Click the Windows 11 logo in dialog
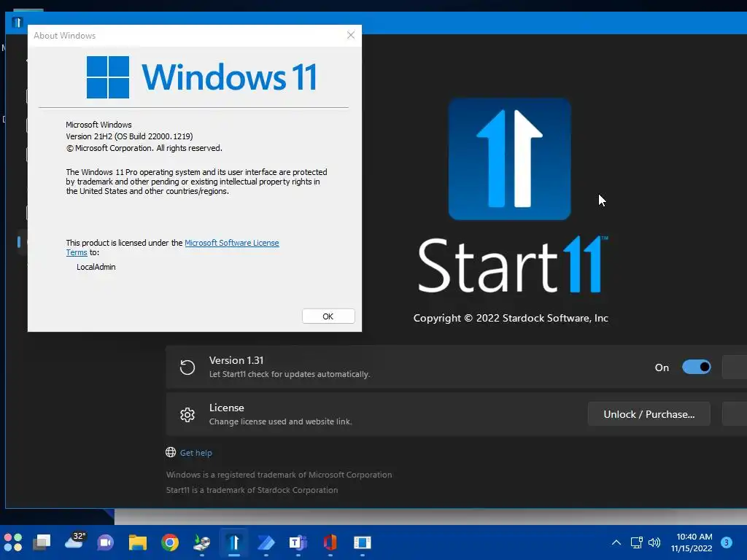This screenshot has width=747, height=560. tap(201, 77)
